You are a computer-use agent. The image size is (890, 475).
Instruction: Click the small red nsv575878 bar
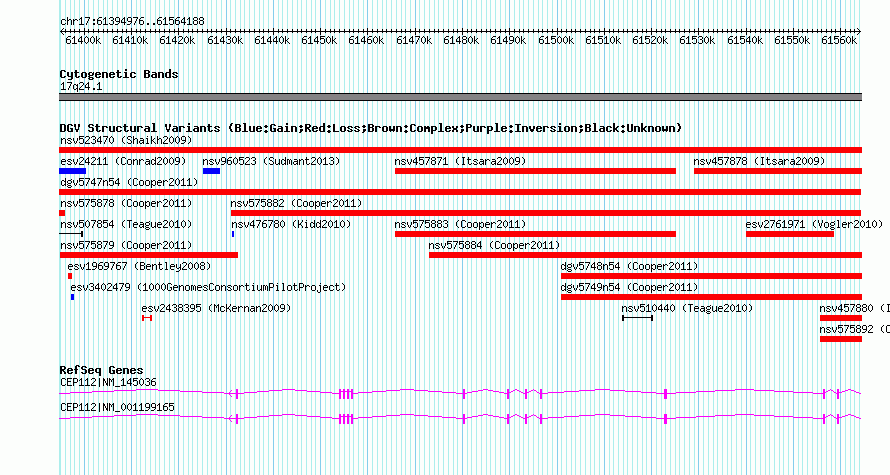point(62,213)
